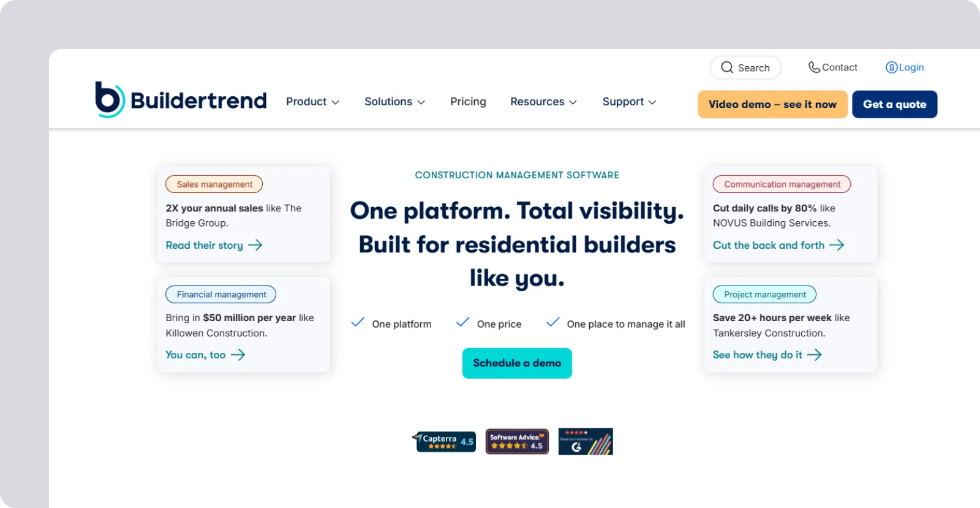Expand the Resources menu chevron
The width and height of the screenshot is (980, 508).
pos(573,102)
